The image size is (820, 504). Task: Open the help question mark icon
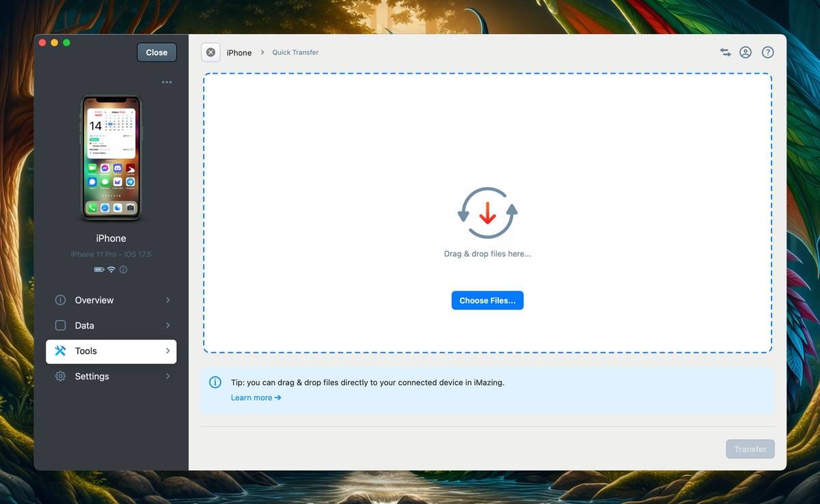tap(768, 53)
